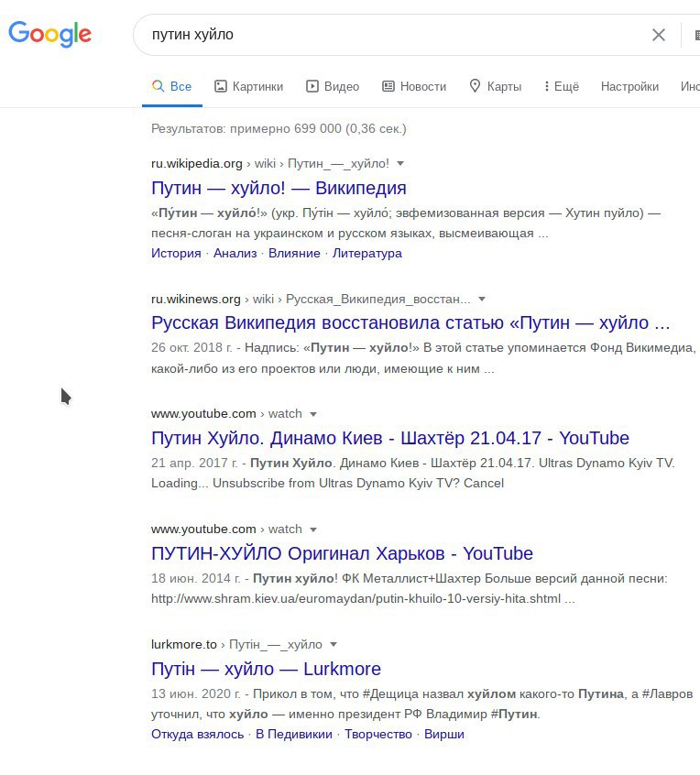Follow the 'Откуда взялось' sitelink

pos(197,735)
